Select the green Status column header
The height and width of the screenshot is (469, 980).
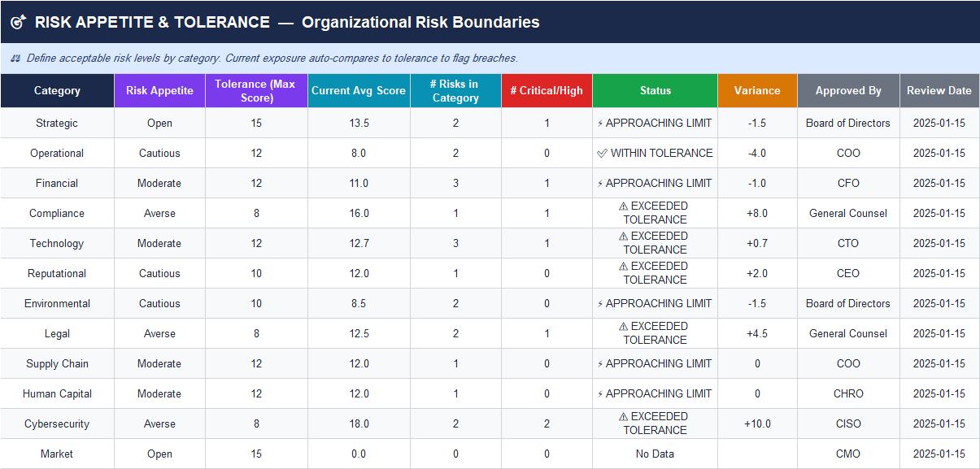pos(655,90)
